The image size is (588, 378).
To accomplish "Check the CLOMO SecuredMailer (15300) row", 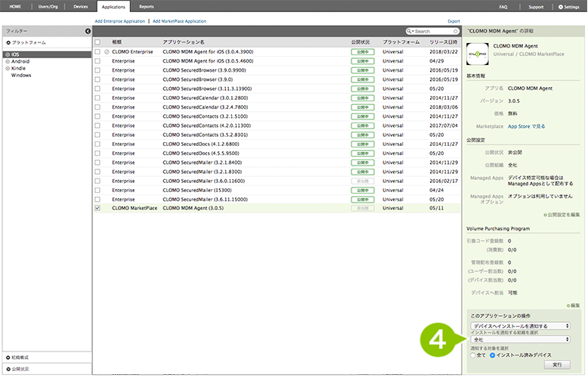I will [97, 190].
